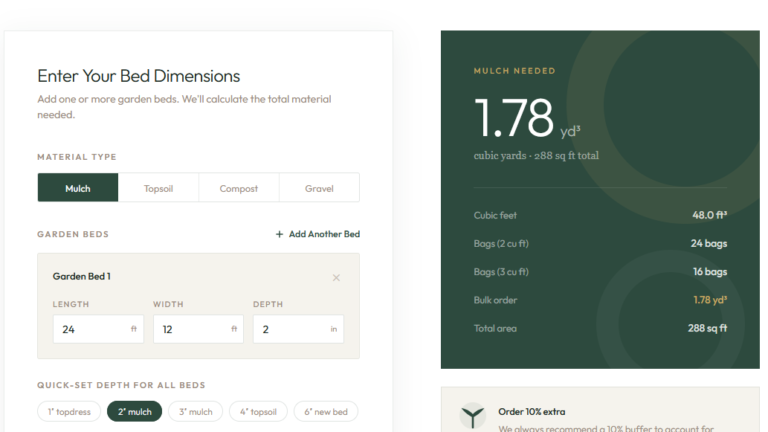768x432 pixels.
Task: Click the Garden Bed 1 card title
Action: click(x=82, y=276)
